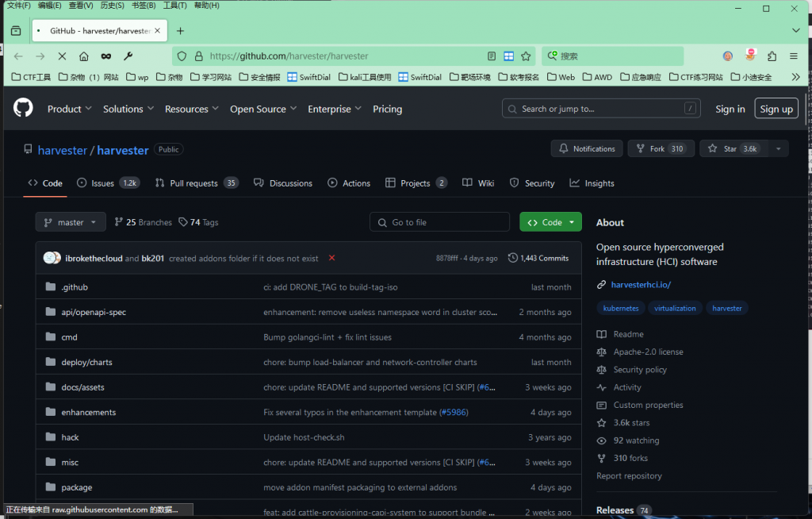Switch to the Projects tab
Image resolution: width=812 pixels, height=519 pixels.
(x=416, y=183)
